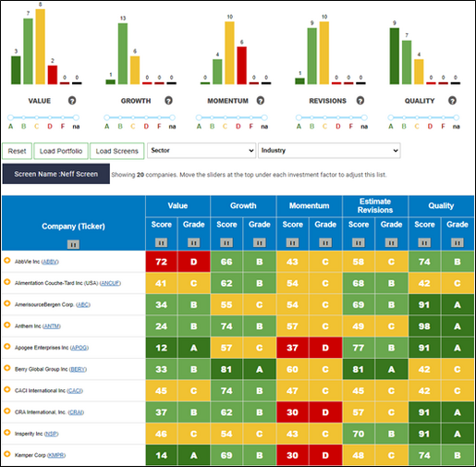Sort by Value Score column icon
This screenshot has height=467, width=476.
161,242
